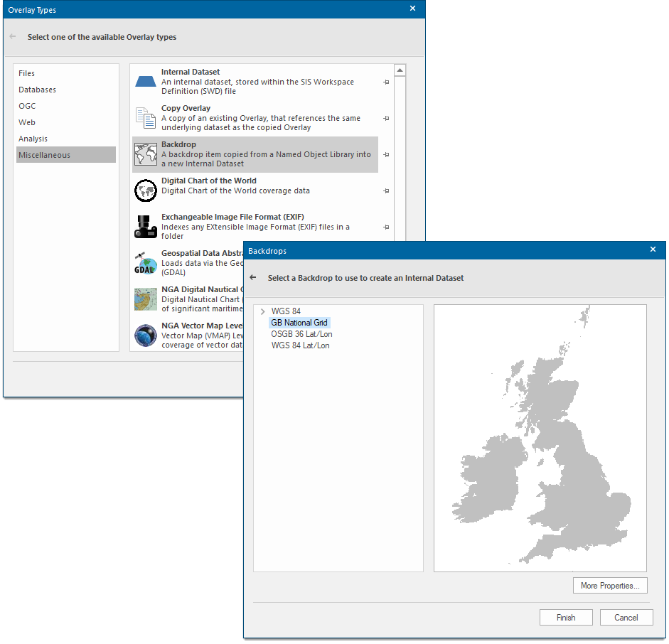
Task: Open More Properties for the backdrop
Action: pos(610,586)
